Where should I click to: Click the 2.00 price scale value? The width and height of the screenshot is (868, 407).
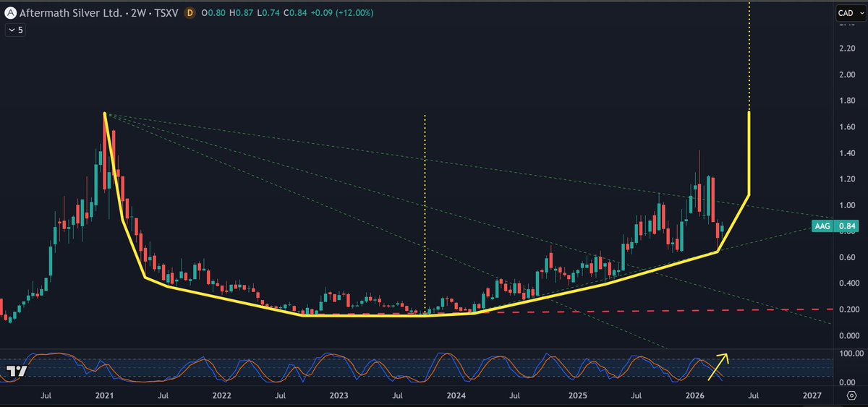click(848, 74)
